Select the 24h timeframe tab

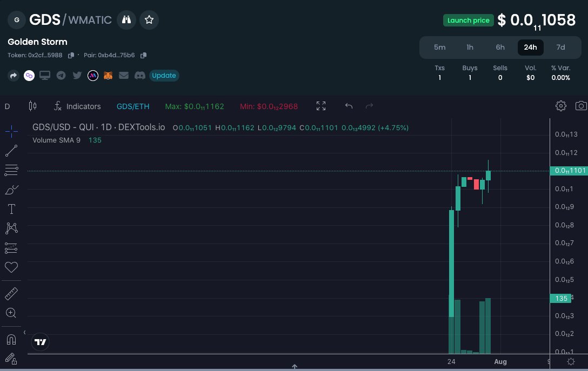coord(530,47)
